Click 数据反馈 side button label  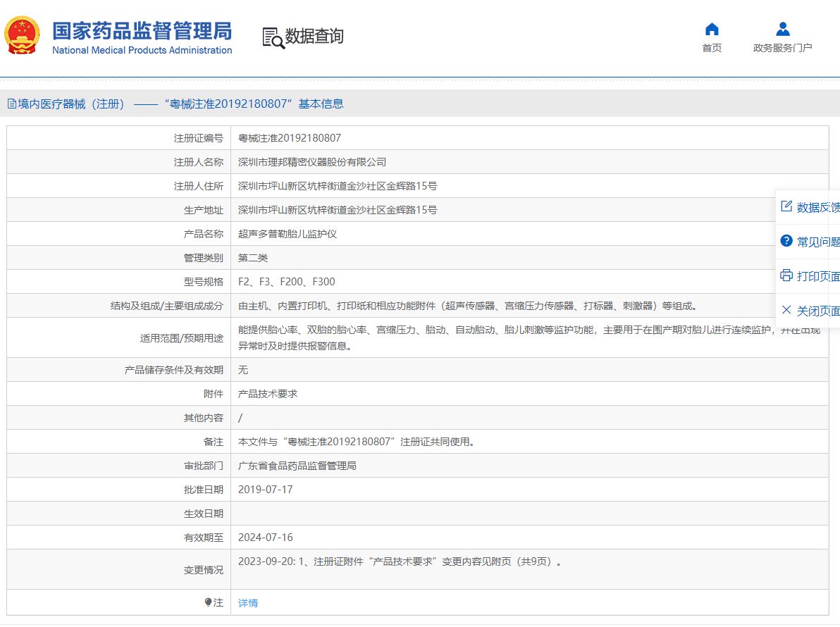point(818,207)
